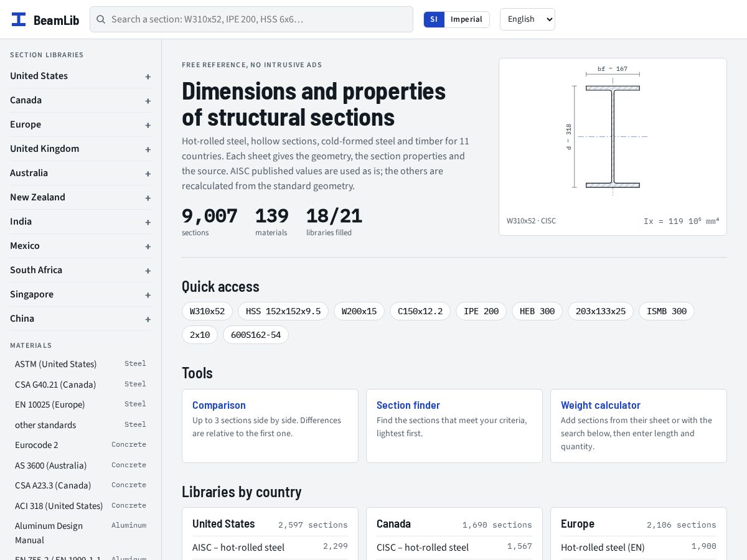Image resolution: width=747 pixels, height=560 pixels.
Task: Click the Canada card heading
Action: 393,524
